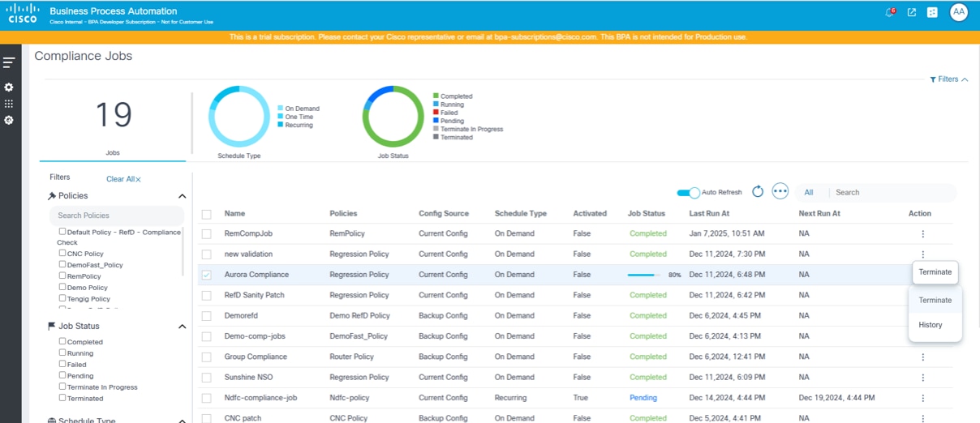The width and height of the screenshot is (980, 423).
Task: Open the notifications bell icon
Action: [x=889, y=12]
